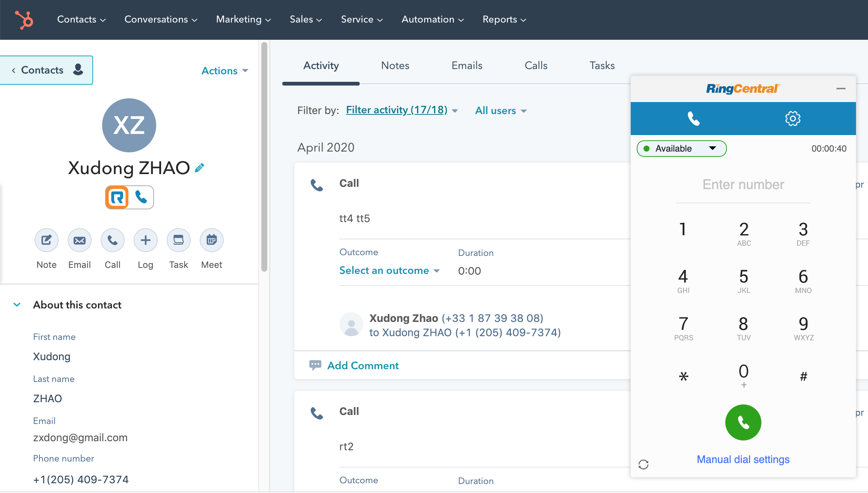The image size is (868, 493).
Task: Click the Add Comment link
Action: (363, 365)
